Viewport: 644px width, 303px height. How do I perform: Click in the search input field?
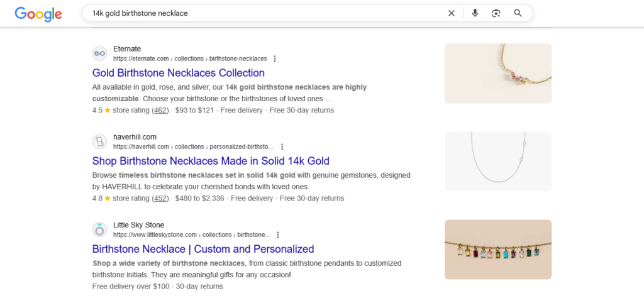pos(264,13)
